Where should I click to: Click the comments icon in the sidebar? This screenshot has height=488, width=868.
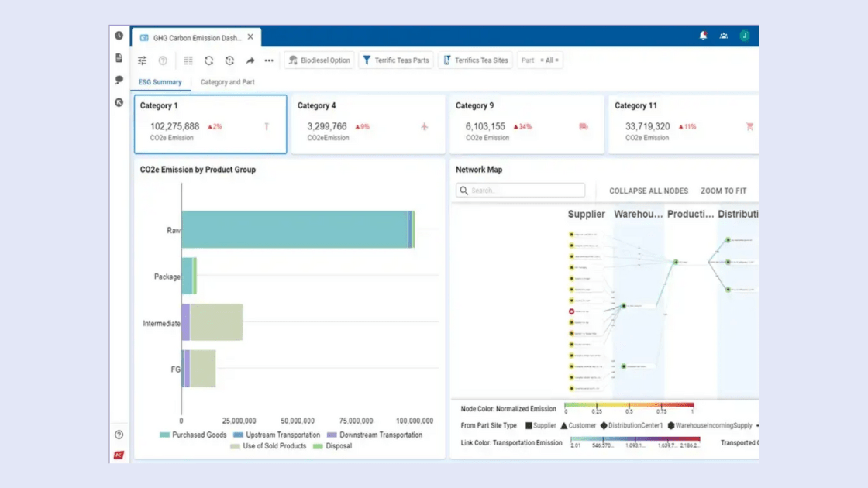(x=119, y=81)
